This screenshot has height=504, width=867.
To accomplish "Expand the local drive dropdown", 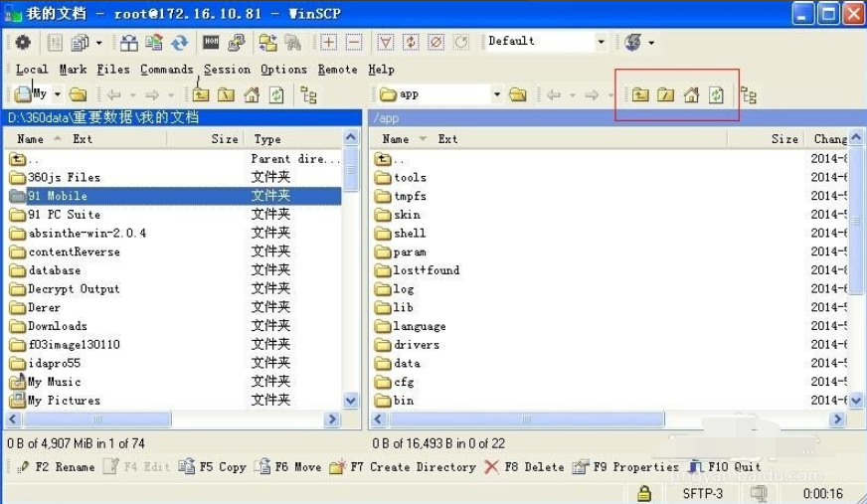I will coord(57,94).
